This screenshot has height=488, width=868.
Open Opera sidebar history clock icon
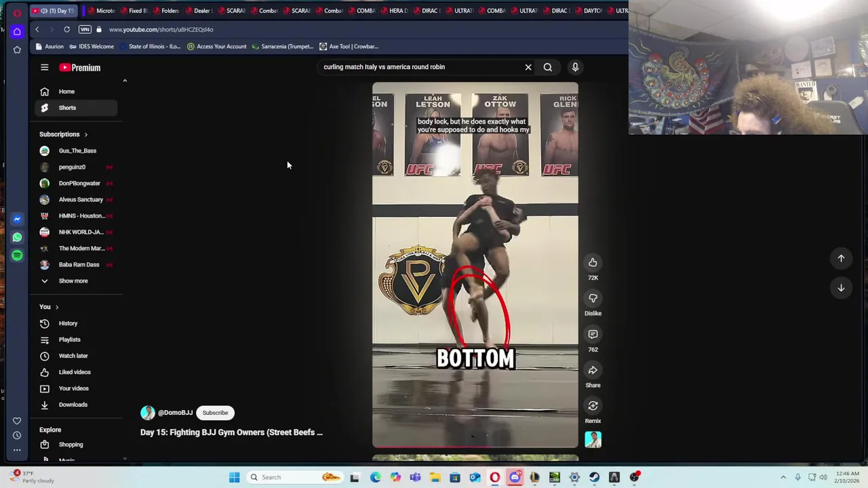(17, 435)
